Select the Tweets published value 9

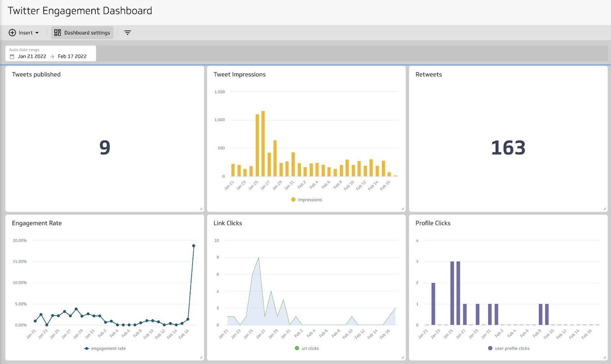(105, 148)
